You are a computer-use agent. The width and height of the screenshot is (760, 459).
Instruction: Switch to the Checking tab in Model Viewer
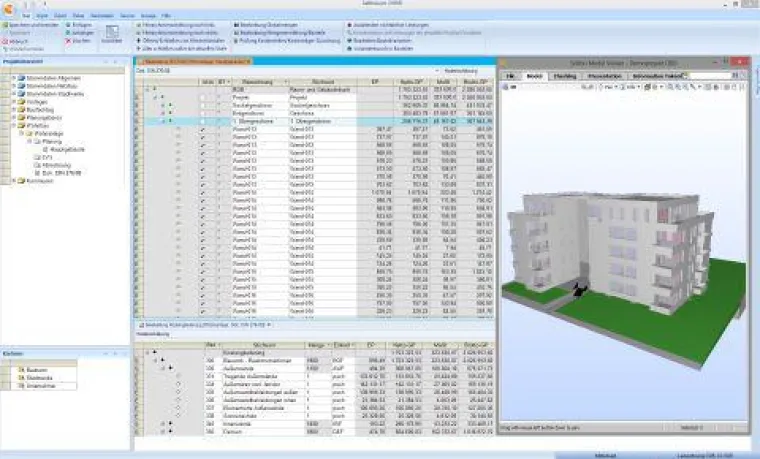[x=566, y=76]
